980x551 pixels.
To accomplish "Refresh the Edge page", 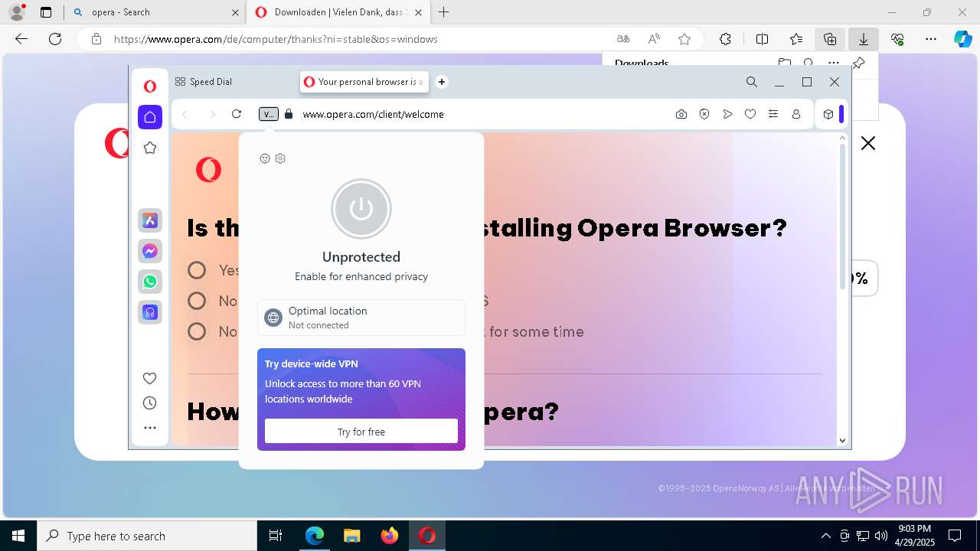I will pyautogui.click(x=55, y=39).
